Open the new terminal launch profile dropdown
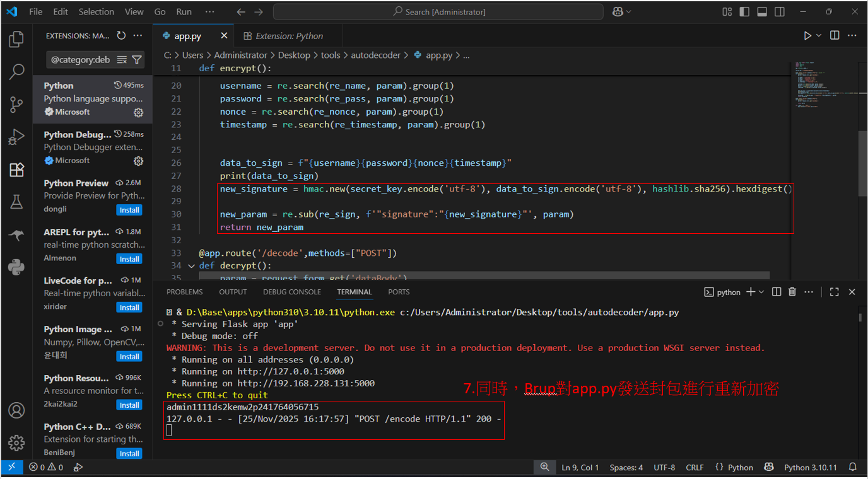Viewport: 868px width, 479px height. [x=761, y=292]
